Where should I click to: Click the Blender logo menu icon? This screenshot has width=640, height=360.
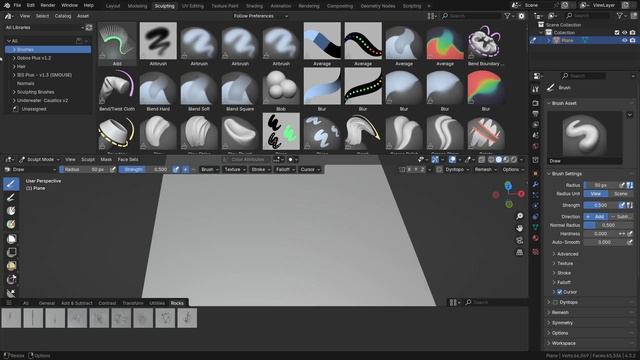(x=7, y=5)
